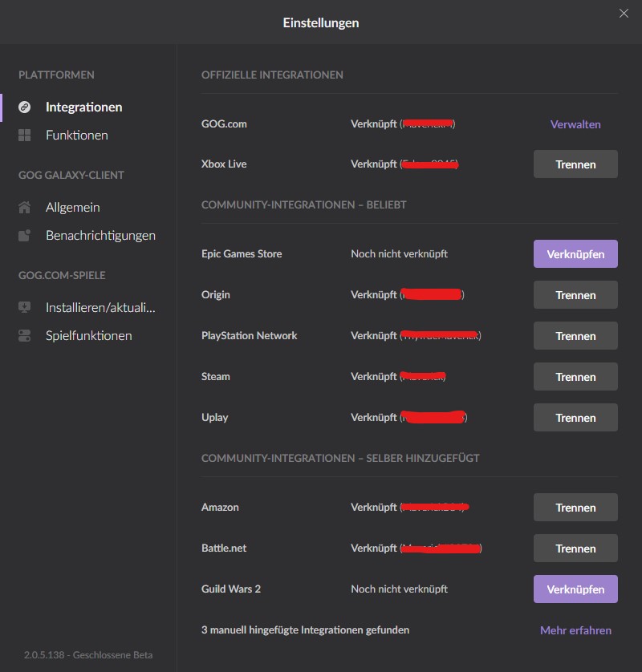Click the Guild Wars 2 label
Screen dimensions: 642x672
pos(231,589)
